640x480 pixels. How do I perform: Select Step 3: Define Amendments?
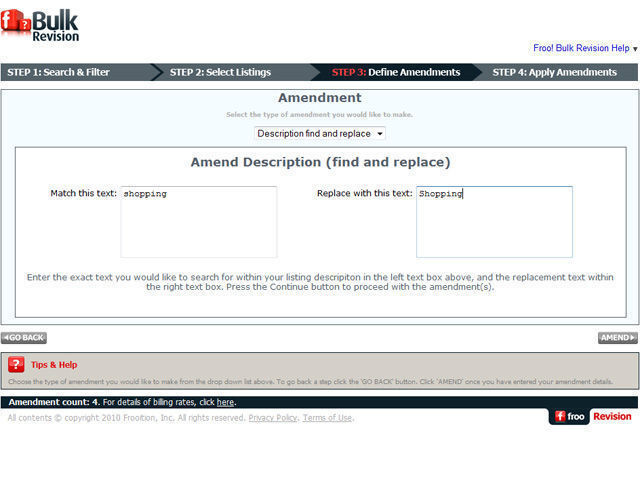[x=396, y=72]
